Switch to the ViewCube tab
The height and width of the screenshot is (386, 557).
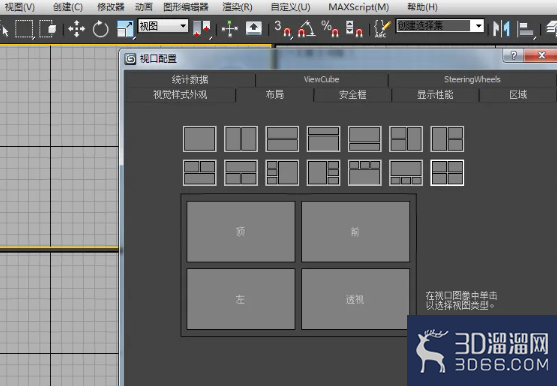(x=321, y=80)
